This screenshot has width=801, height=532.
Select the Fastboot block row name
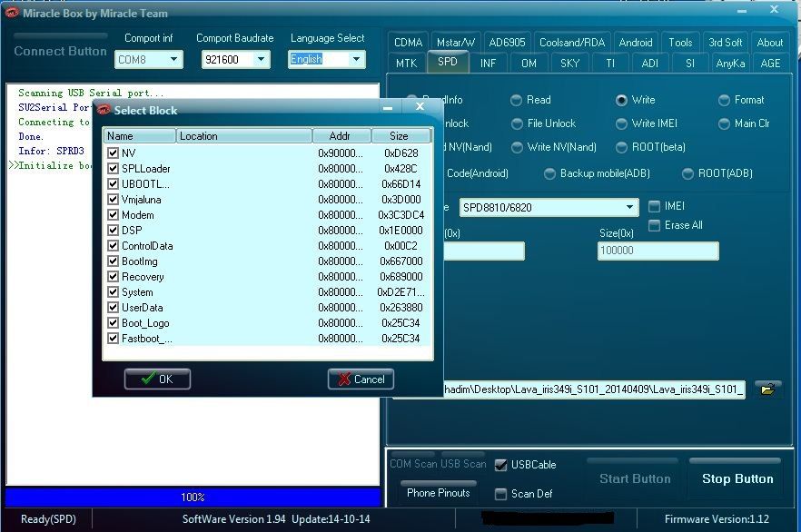[x=147, y=339]
